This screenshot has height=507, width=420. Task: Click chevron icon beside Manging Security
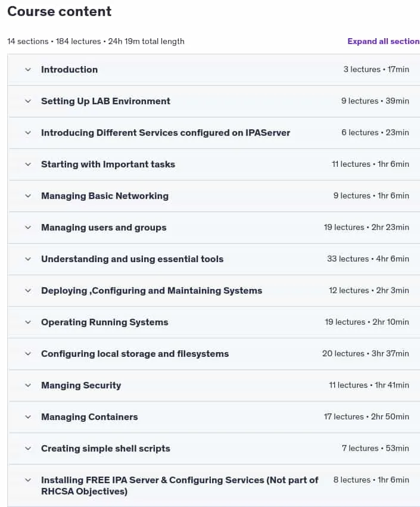(28, 385)
